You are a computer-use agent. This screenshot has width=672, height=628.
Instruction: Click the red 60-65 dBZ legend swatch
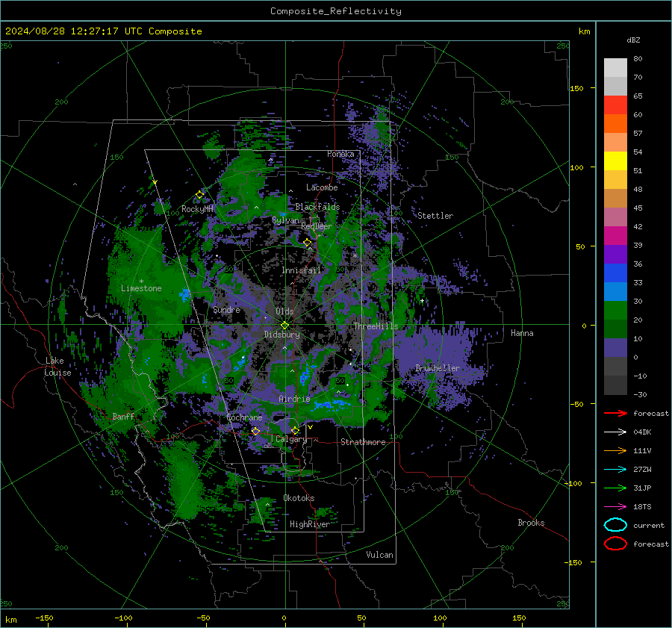(615, 105)
